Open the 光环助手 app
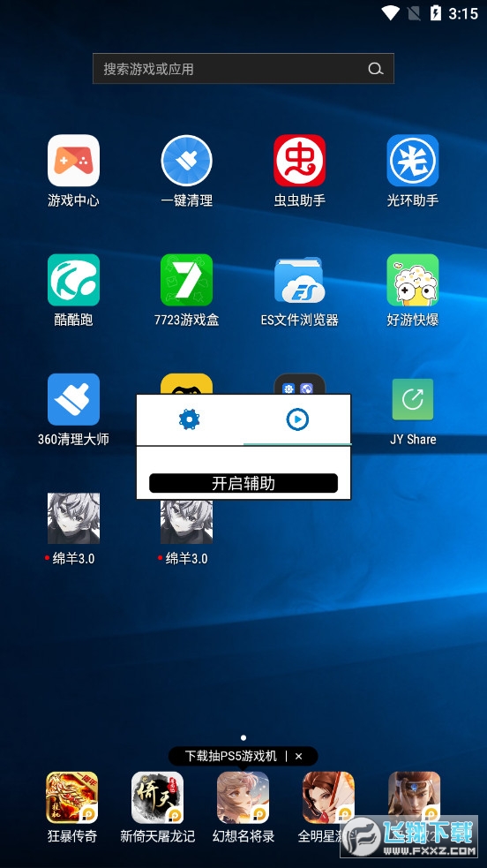The width and height of the screenshot is (487, 868). click(x=412, y=161)
